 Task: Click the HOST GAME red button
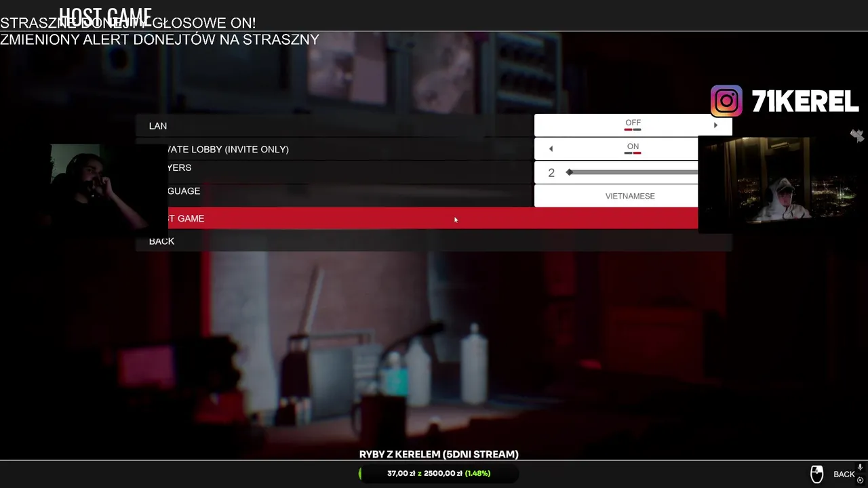click(434, 218)
